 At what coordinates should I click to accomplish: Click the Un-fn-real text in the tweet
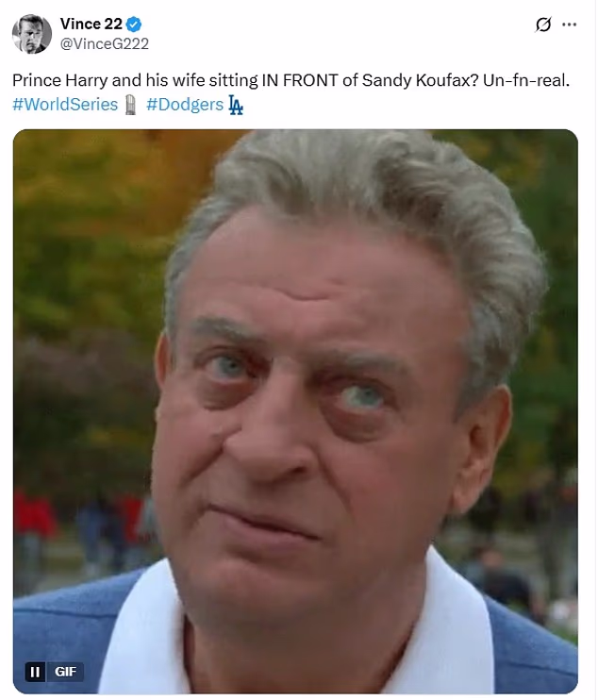pyautogui.click(x=526, y=80)
